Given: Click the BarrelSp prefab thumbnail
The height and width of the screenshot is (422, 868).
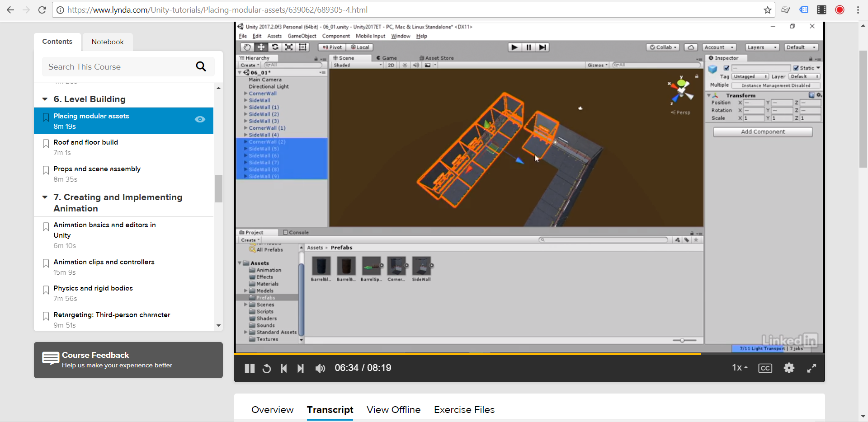Looking at the screenshot, I should [x=371, y=266].
